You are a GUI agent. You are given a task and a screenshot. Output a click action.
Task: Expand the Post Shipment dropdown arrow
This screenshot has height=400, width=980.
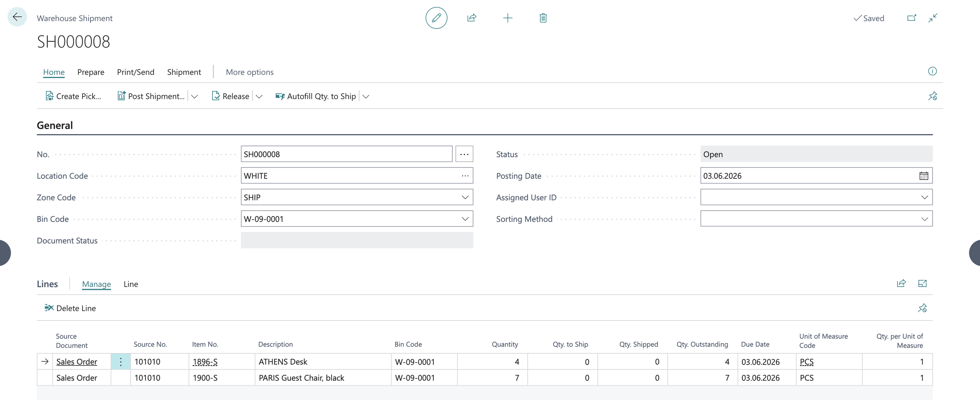(194, 96)
